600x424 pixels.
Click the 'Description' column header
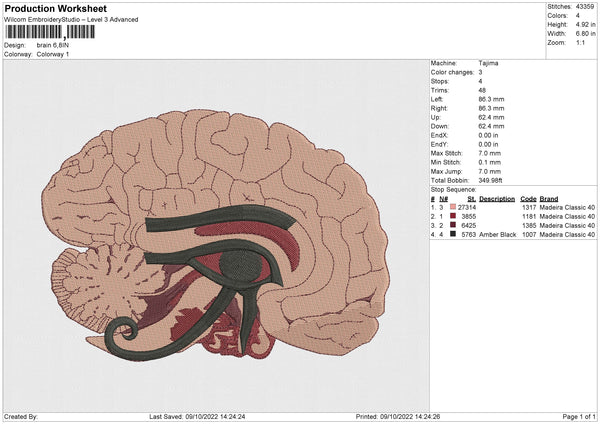pyautogui.click(x=497, y=199)
